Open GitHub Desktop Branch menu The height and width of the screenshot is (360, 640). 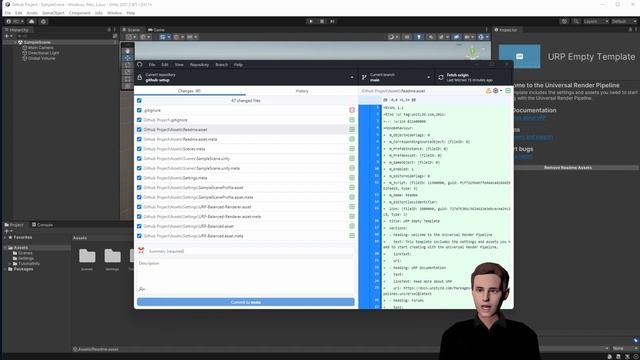click(222, 64)
